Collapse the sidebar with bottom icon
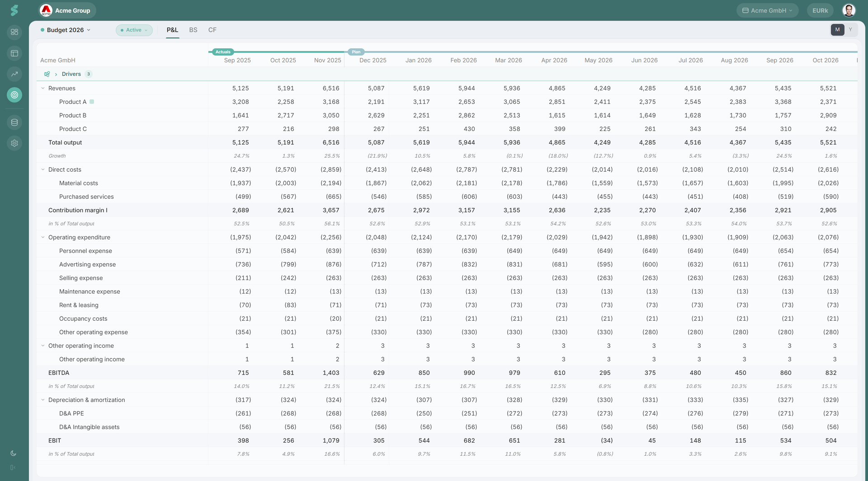The image size is (868, 481). click(13, 467)
